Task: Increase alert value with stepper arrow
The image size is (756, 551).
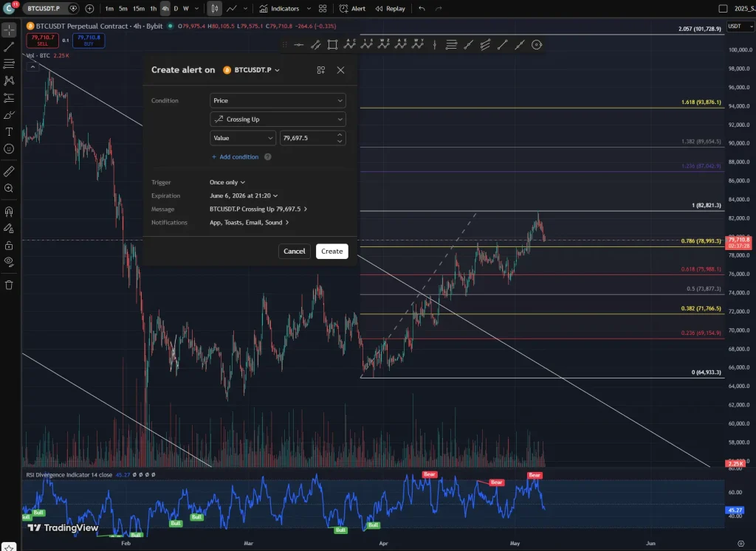Action: point(340,135)
